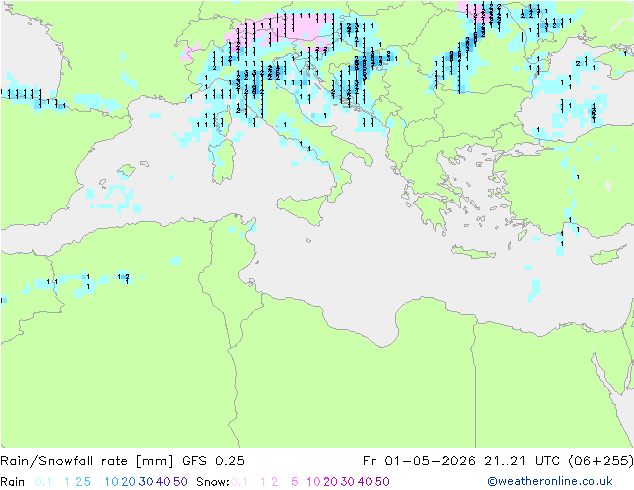Image resolution: width=634 pixels, height=490 pixels.
Task: Click the snow legend value 30
Action: [348, 482]
